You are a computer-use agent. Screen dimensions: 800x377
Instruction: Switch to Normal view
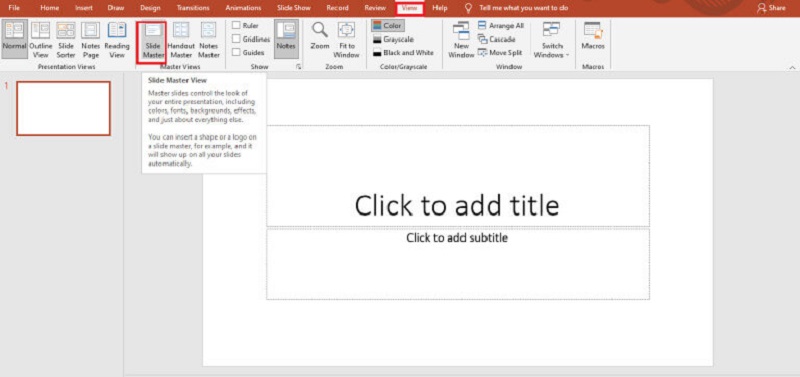tap(14, 40)
